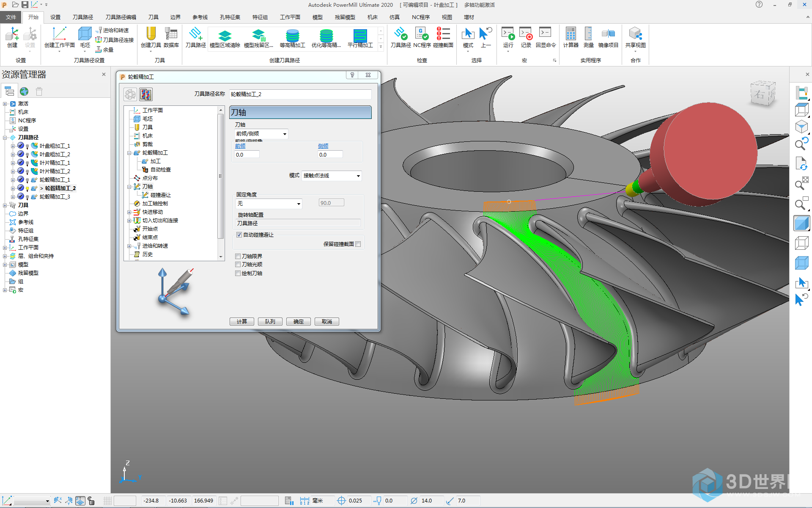This screenshot has height=508, width=812.
Task: Click the view cube in viewport
Action: click(763, 94)
